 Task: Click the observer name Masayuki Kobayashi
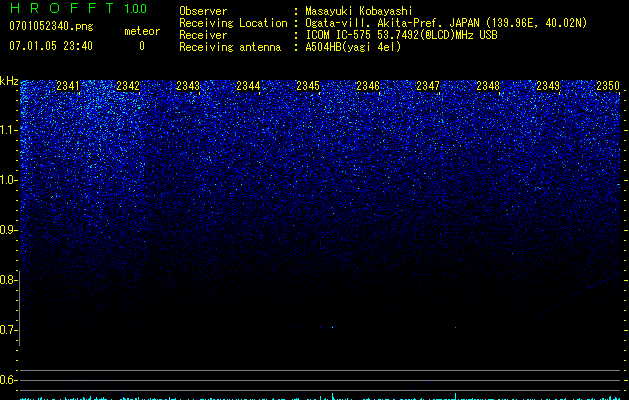(359, 11)
